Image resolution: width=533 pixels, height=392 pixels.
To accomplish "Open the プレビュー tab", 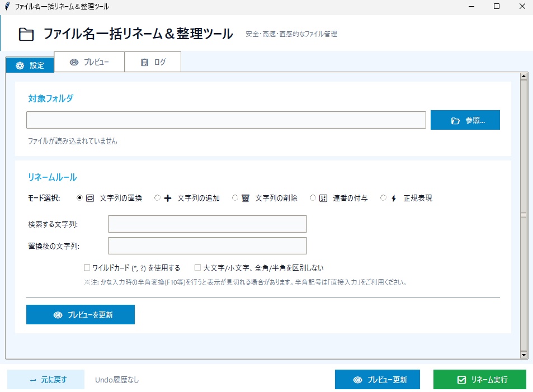I will (89, 62).
